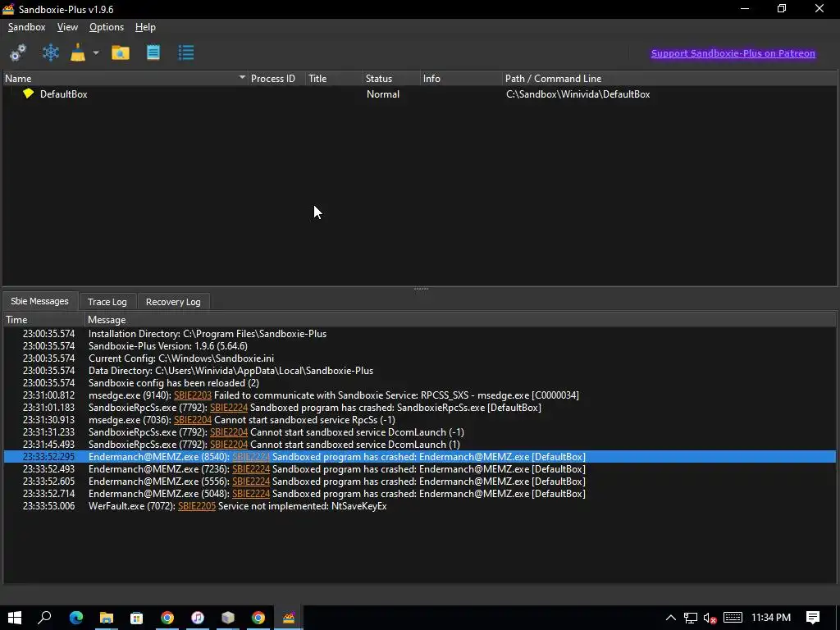Click the yellow DefaultBox sandbox icon

(x=29, y=94)
